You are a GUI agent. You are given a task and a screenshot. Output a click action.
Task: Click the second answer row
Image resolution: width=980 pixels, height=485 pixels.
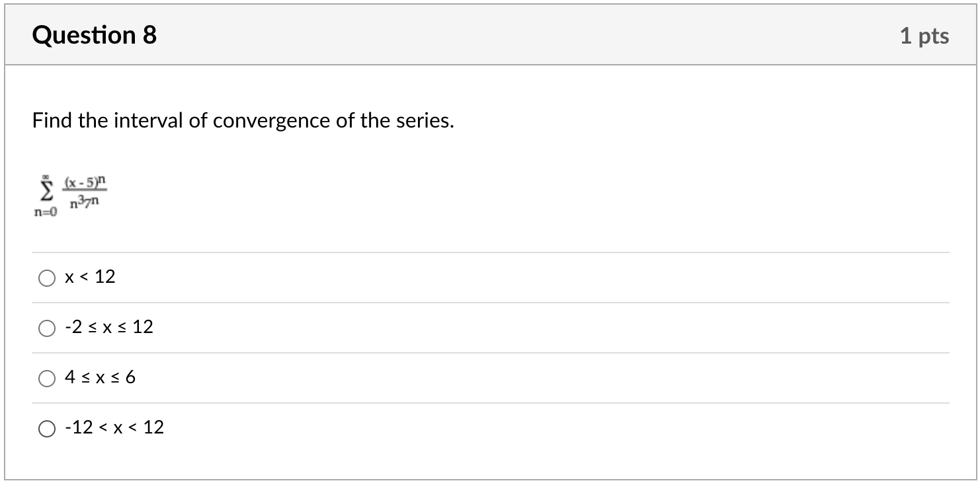pos(397,326)
